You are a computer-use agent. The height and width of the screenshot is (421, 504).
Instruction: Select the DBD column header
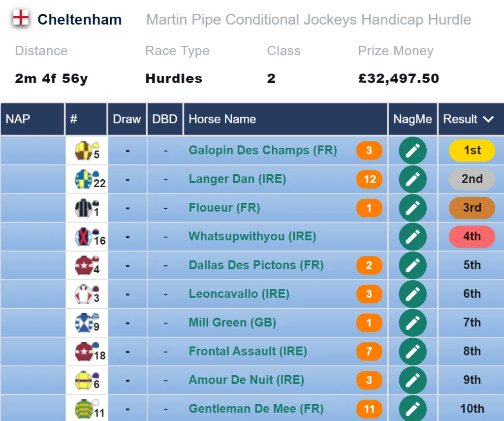164,119
